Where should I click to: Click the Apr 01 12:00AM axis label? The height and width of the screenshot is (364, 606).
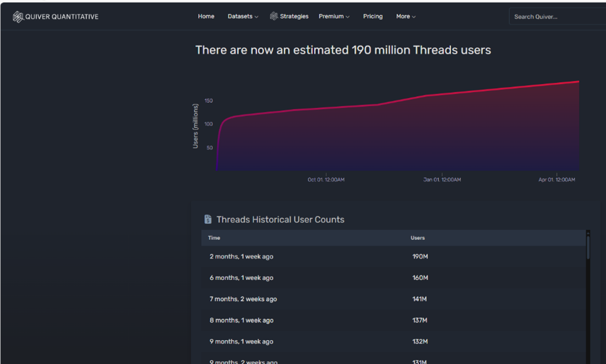tap(557, 180)
